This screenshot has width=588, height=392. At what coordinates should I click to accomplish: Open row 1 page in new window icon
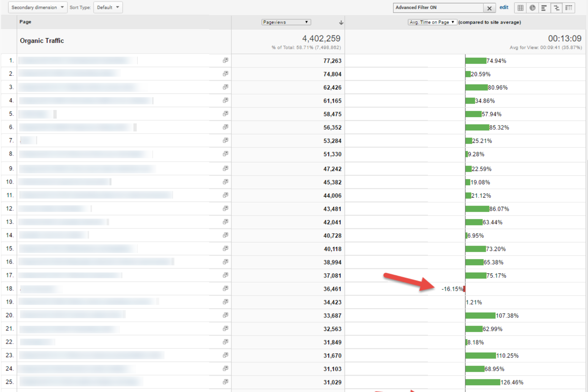[x=225, y=60]
